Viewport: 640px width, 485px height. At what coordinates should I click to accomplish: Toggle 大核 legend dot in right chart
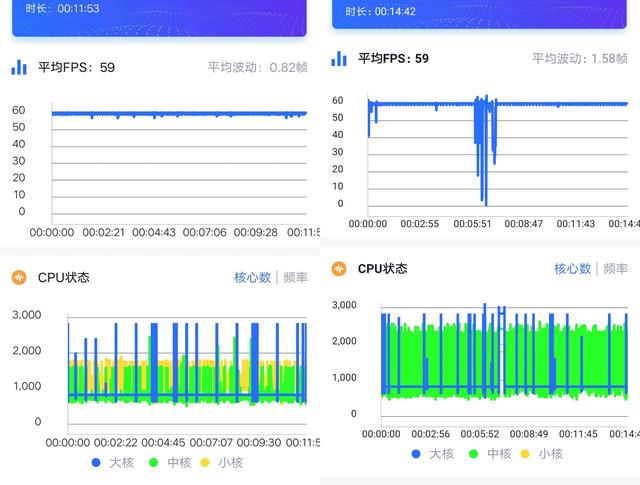tap(416, 454)
